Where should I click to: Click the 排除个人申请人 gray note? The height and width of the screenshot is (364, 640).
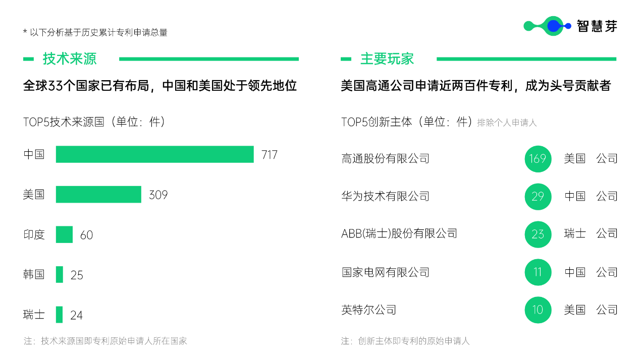tap(507, 123)
